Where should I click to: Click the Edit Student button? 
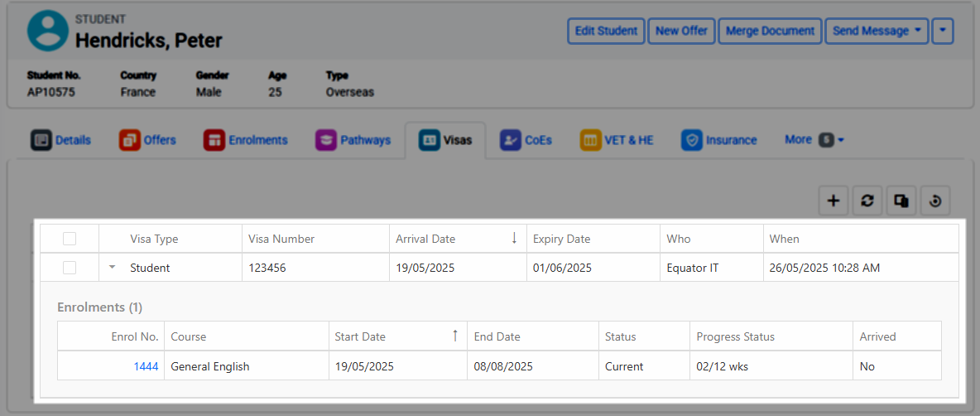pos(606,31)
